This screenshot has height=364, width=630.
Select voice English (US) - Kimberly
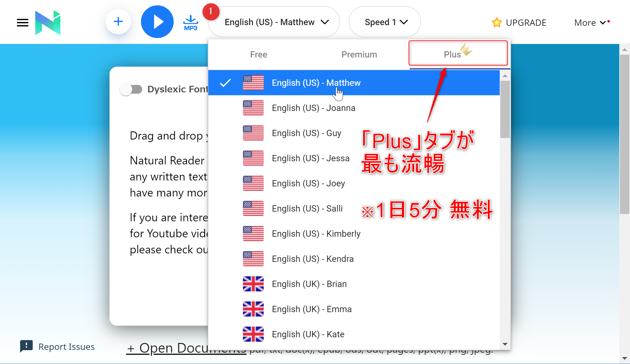tap(354, 234)
